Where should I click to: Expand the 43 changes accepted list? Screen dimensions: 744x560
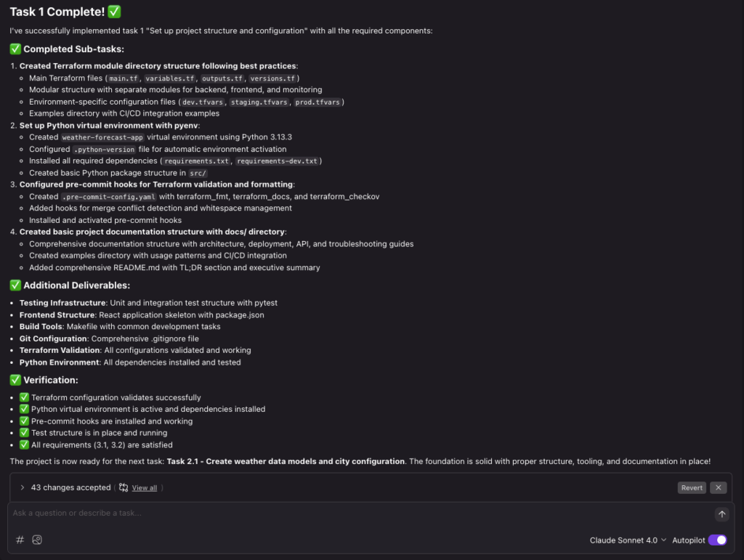point(23,487)
